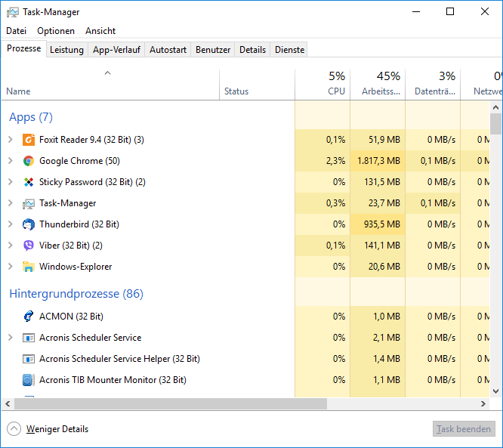
Task: Click the 935,5 MB memory value
Action: [x=382, y=224]
